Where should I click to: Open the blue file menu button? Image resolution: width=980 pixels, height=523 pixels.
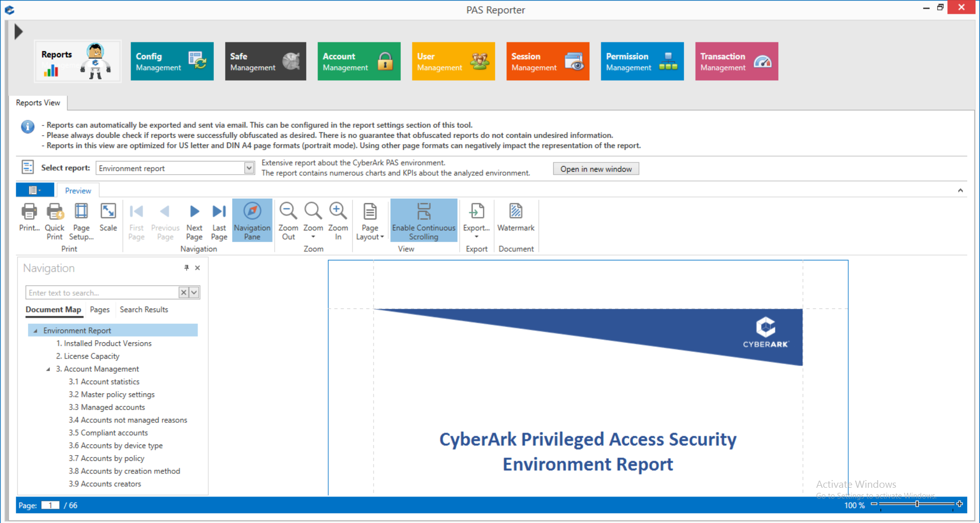tap(35, 190)
